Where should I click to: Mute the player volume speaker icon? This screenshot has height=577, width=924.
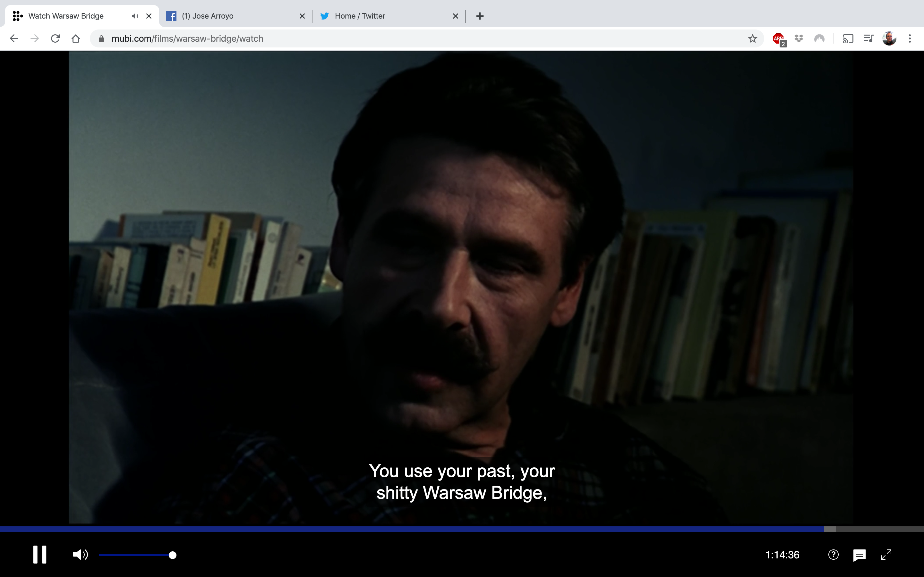(x=80, y=555)
